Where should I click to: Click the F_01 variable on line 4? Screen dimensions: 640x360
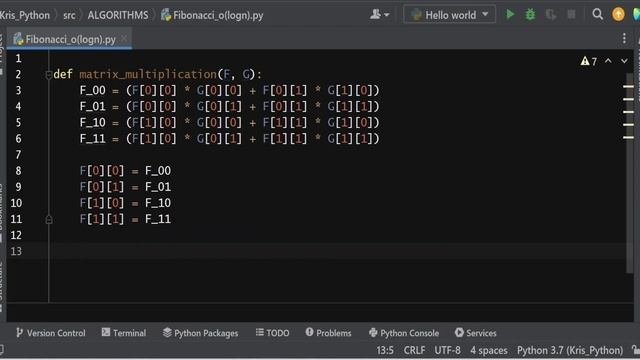(93, 107)
